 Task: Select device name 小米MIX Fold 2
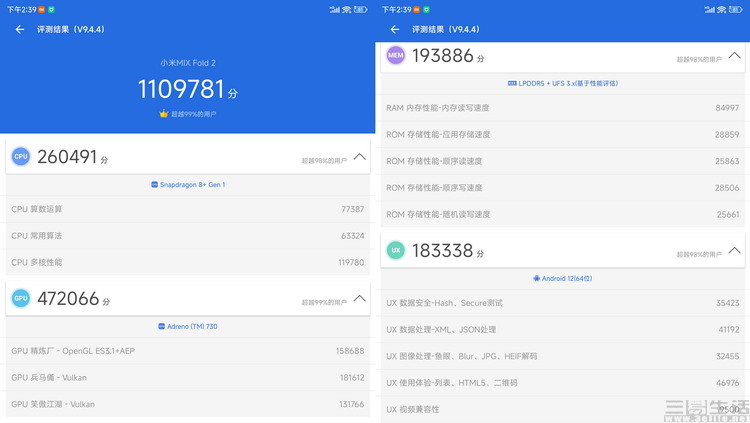pos(188,63)
